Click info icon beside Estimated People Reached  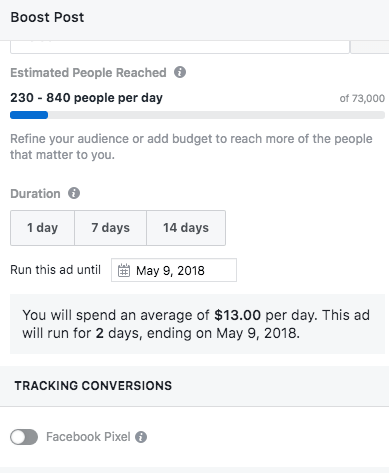180,72
